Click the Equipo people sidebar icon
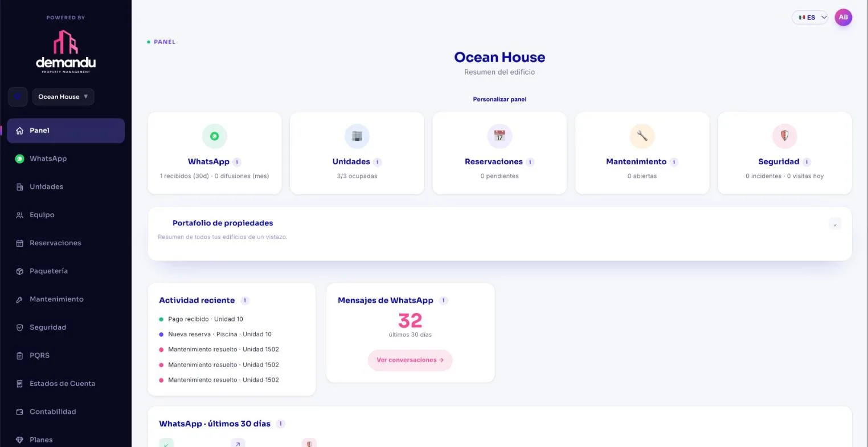 pos(19,215)
